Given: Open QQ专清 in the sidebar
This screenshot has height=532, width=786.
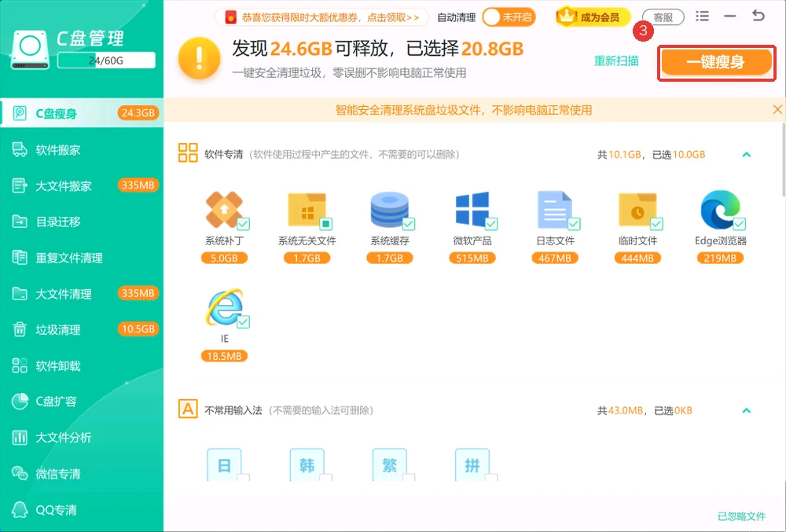Looking at the screenshot, I should [82, 510].
